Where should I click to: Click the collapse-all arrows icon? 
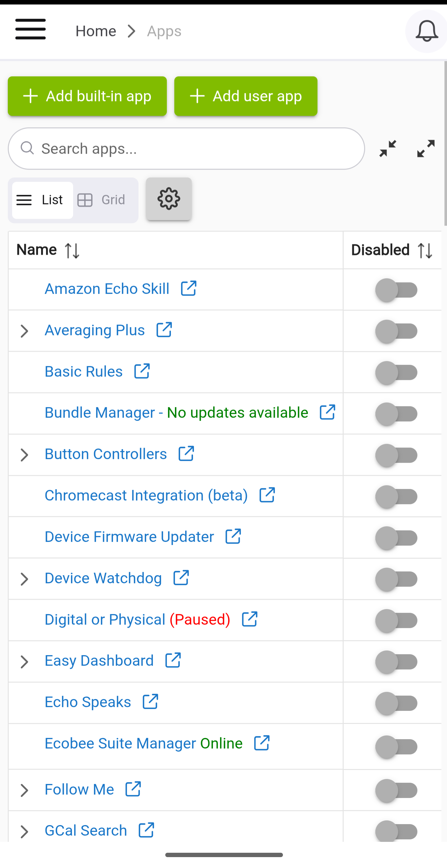click(x=388, y=148)
